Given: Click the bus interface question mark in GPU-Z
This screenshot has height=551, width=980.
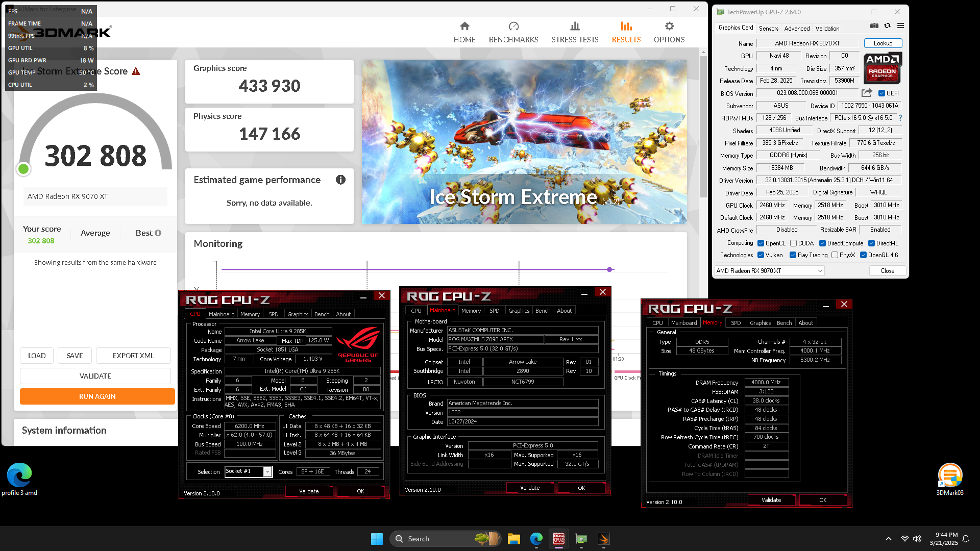Looking at the screenshot, I should point(900,118).
